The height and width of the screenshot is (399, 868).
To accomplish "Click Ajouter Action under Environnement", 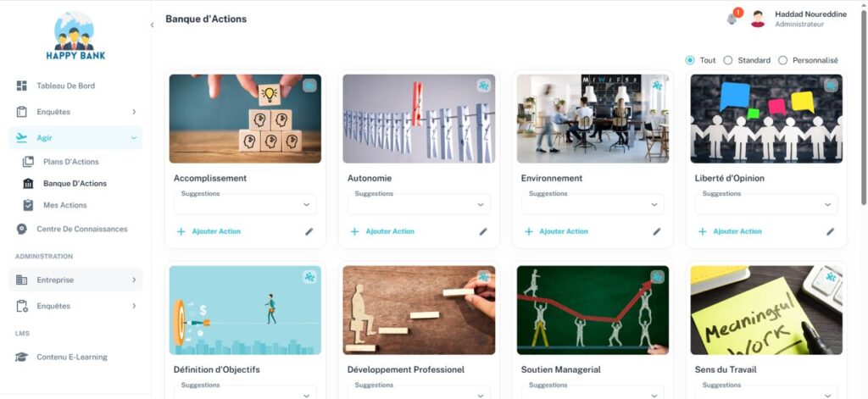I will (x=556, y=231).
